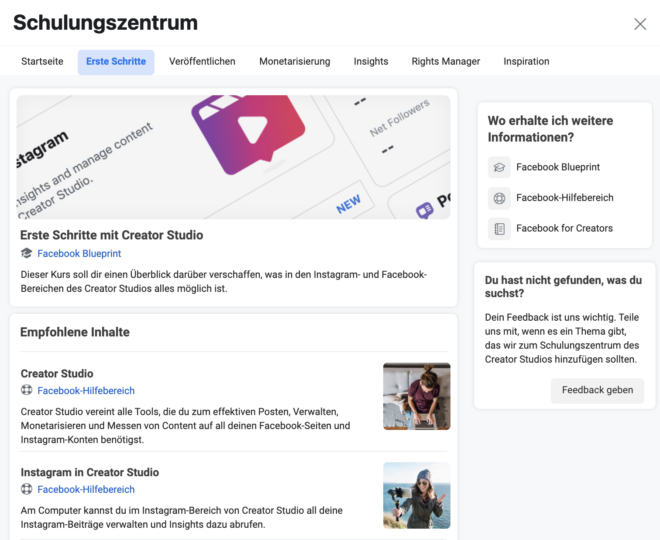Open the Rights Manager tab
The image size is (660, 540).
(446, 61)
